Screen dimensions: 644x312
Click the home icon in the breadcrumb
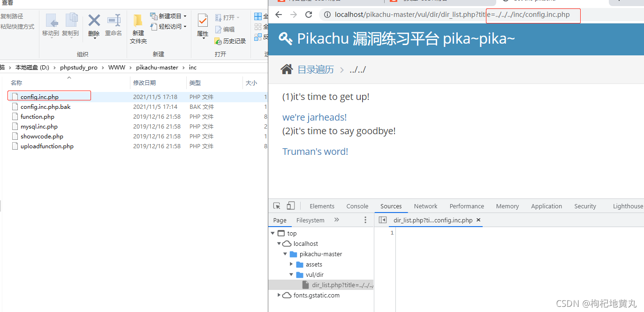click(x=287, y=69)
